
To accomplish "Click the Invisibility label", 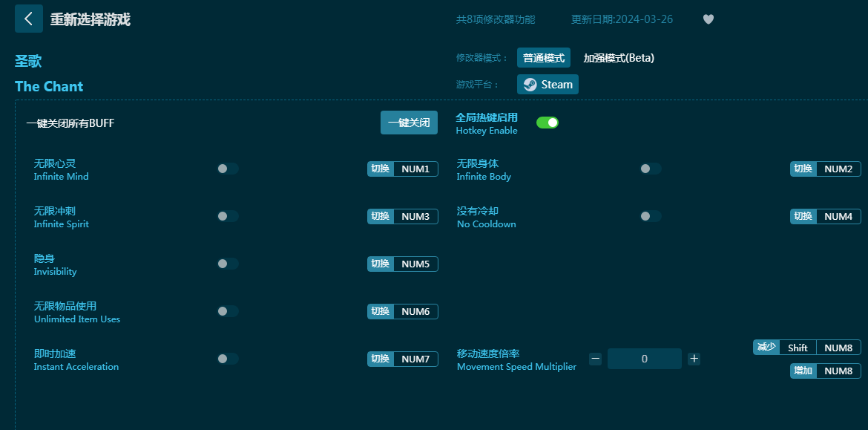I will click(55, 272).
